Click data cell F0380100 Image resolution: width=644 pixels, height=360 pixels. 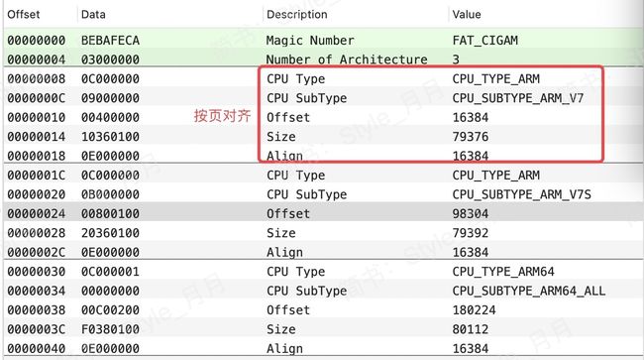110,329
